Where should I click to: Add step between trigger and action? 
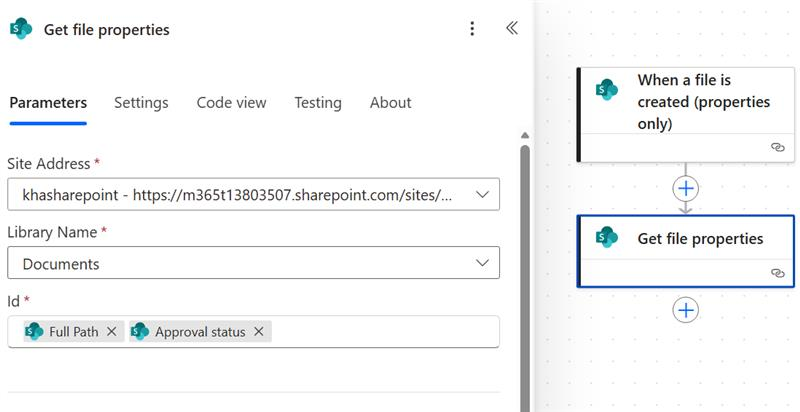pos(686,189)
